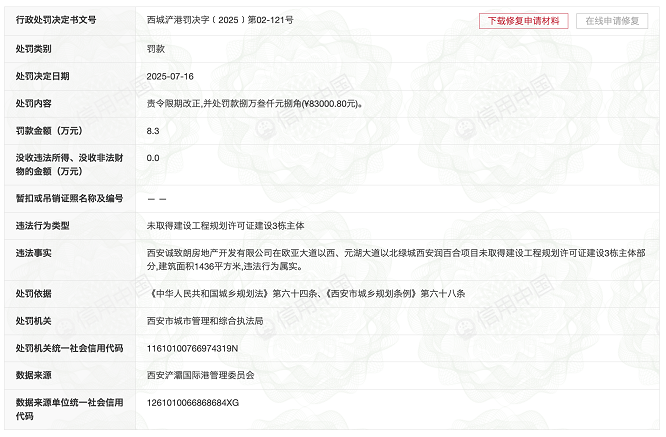Select the legal basis 《中华人民共和国城乡规划法》第六十四条
The image size is (666, 437).
232,293
